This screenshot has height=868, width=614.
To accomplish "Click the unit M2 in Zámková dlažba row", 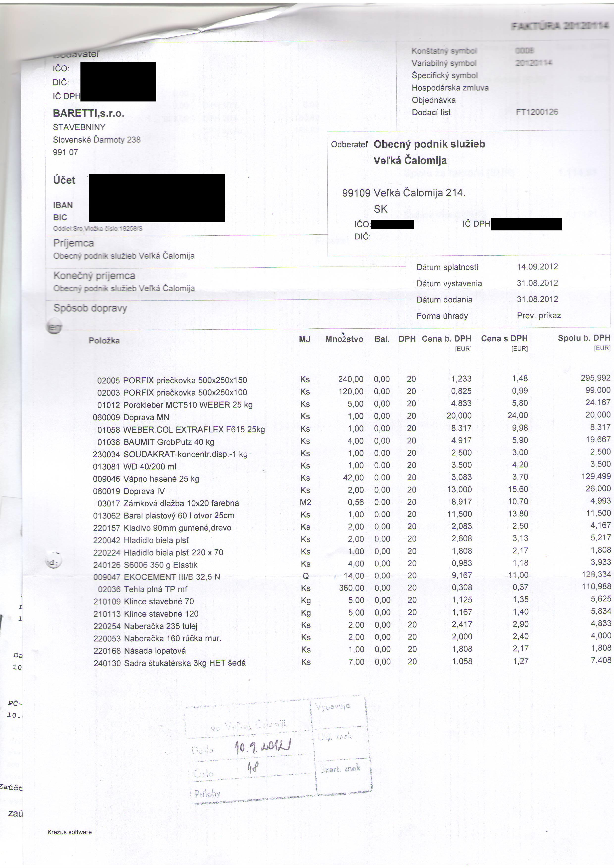I will (305, 502).
